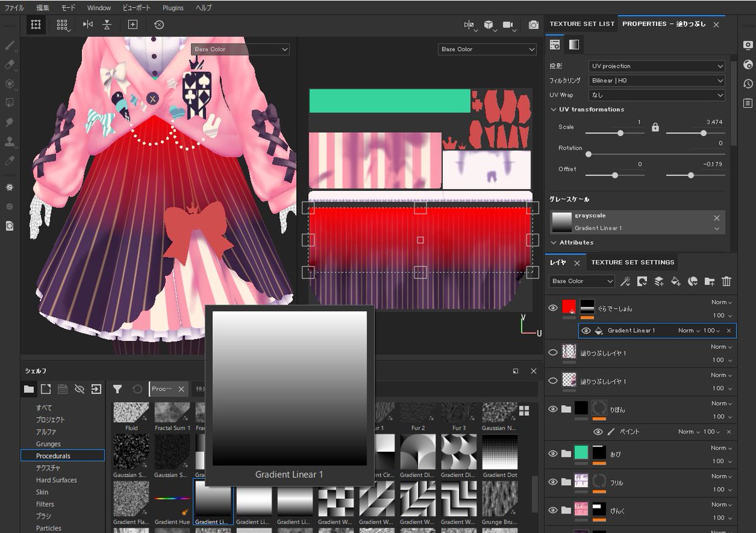Select the Procedurals shelf category
The width and height of the screenshot is (756, 533).
point(62,456)
